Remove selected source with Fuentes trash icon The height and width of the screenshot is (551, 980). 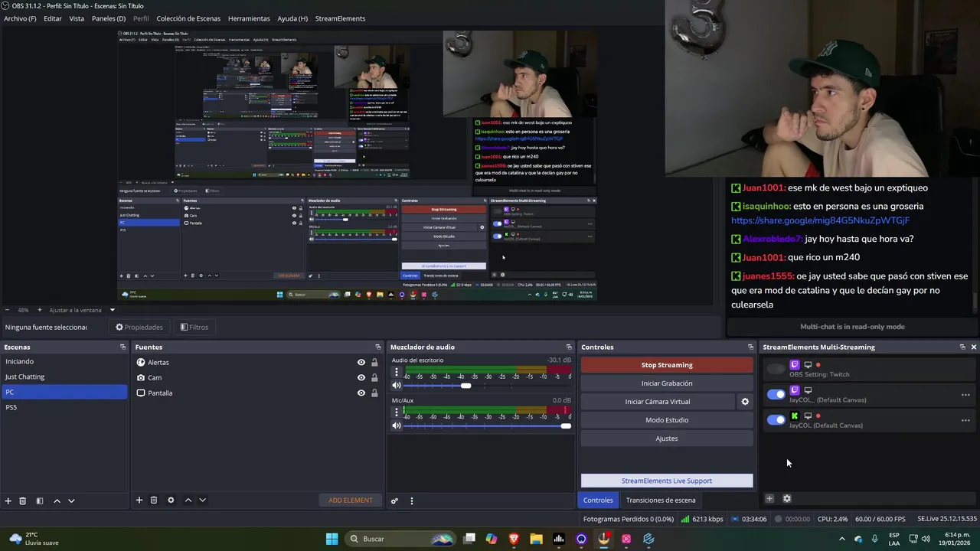click(x=154, y=500)
